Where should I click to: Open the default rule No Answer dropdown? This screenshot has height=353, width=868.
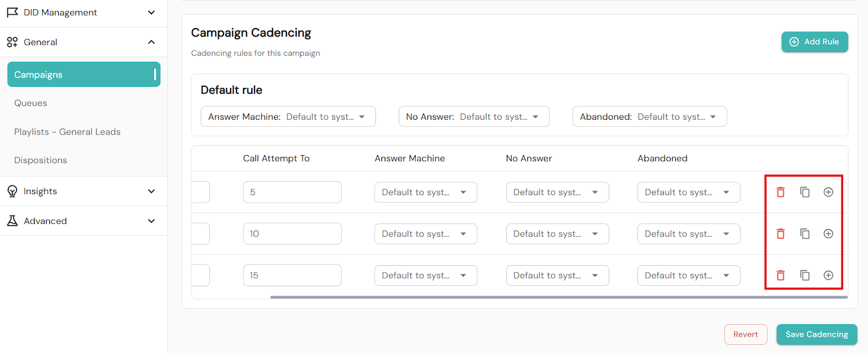click(x=474, y=117)
